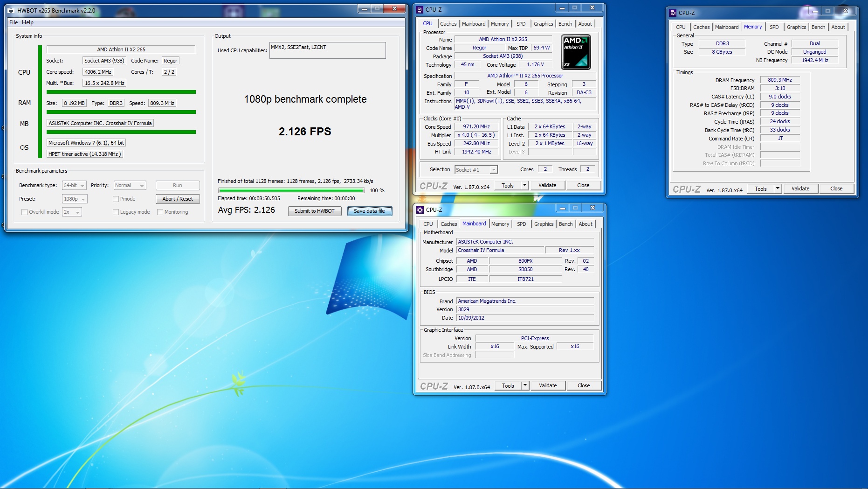Click the Chipset 890FX value

pos(525,261)
